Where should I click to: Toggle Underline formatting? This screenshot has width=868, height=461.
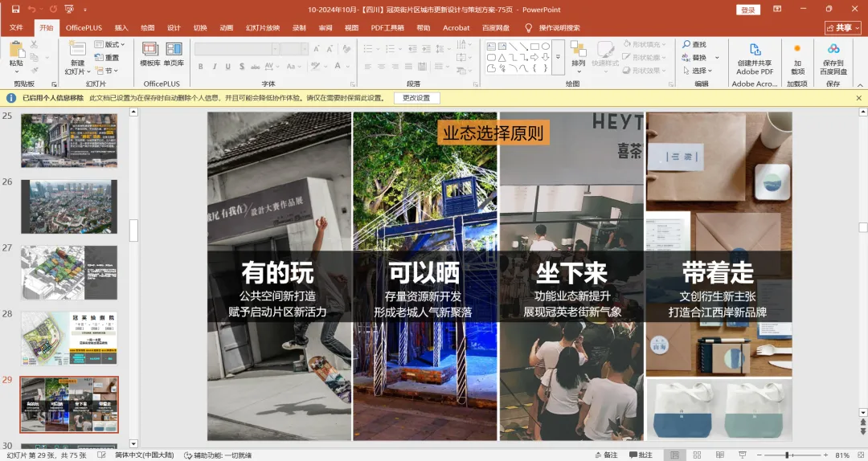coord(227,67)
